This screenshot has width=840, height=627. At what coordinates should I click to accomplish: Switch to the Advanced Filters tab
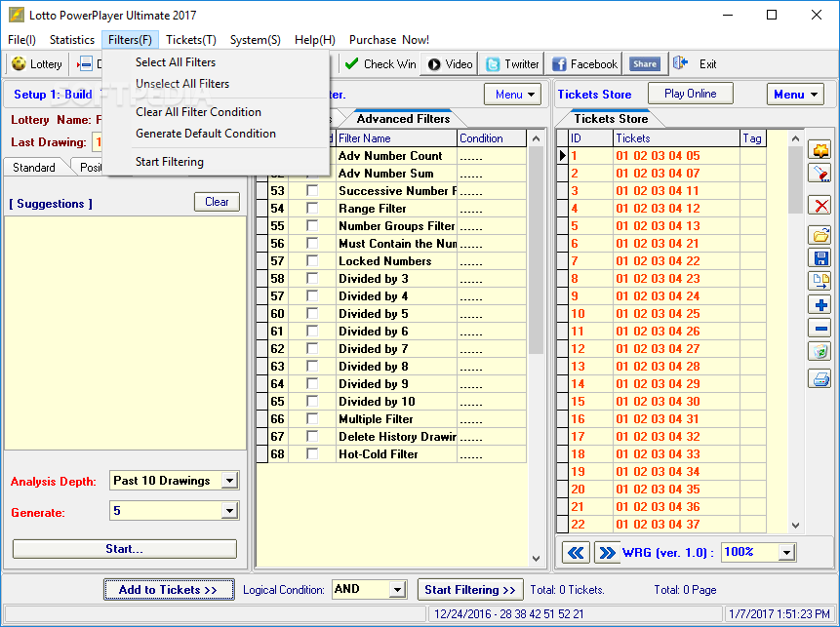coord(403,119)
